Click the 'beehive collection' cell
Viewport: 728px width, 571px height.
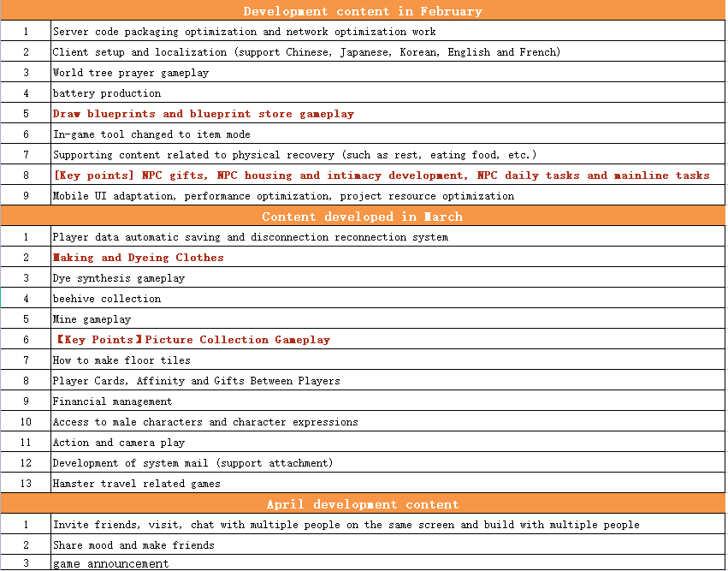coord(106,299)
